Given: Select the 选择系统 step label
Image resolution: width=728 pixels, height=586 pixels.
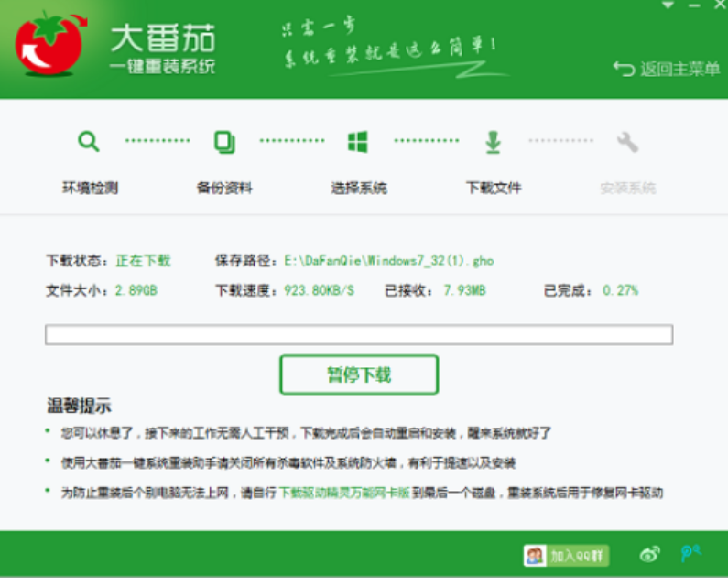Looking at the screenshot, I should [x=359, y=188].
